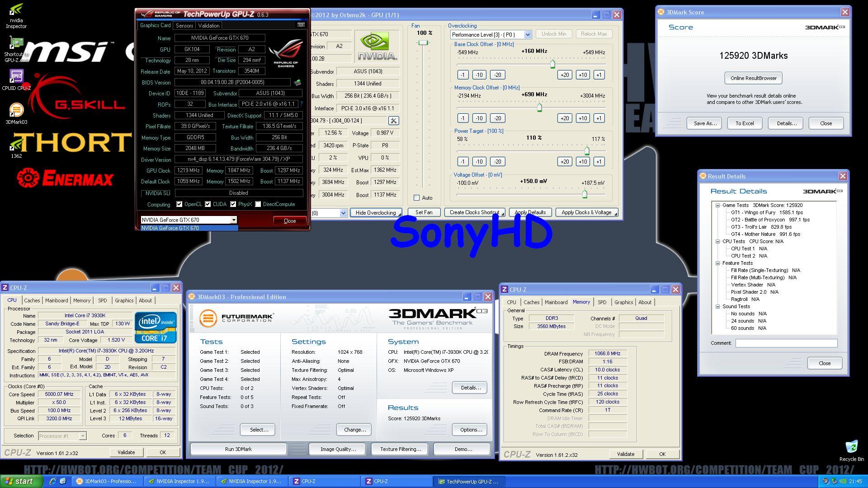868x488 pixels.
Task: Collapse the Feature Tests tree node
Action: pyautogui.click(x=717, y=263)
